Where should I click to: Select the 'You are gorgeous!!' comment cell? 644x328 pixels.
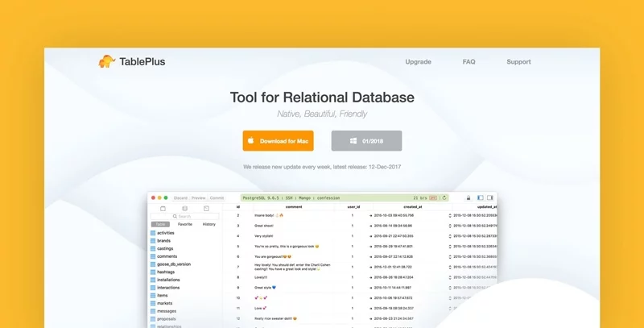click(x=273, y=256)
